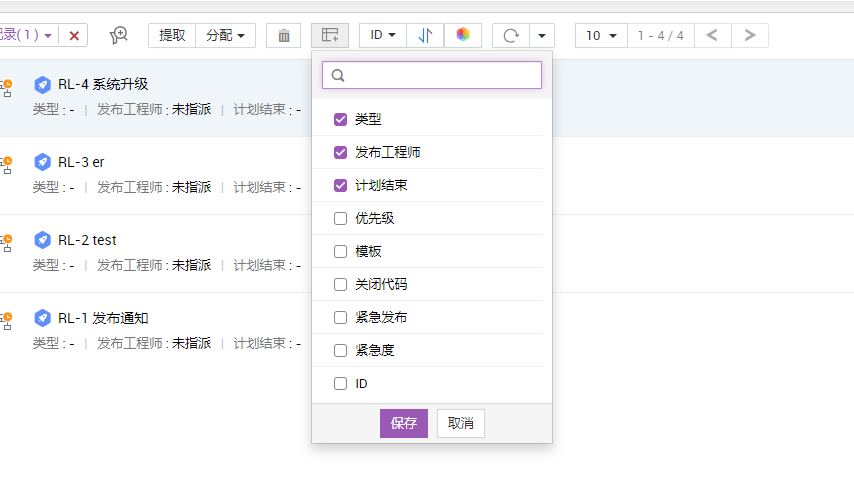Screen dimensions: 854x484
Task: Open the advanced search magnifier icon
Action: pyautogui.click(x=119, y=36)
